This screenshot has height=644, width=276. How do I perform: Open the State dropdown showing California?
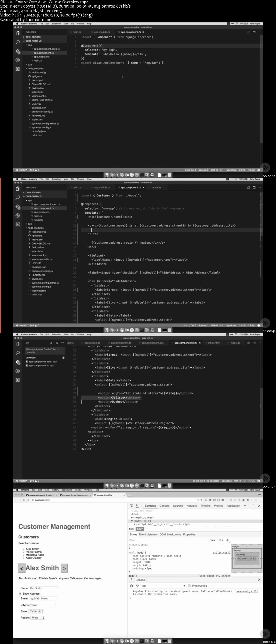(x=37, y=611)
